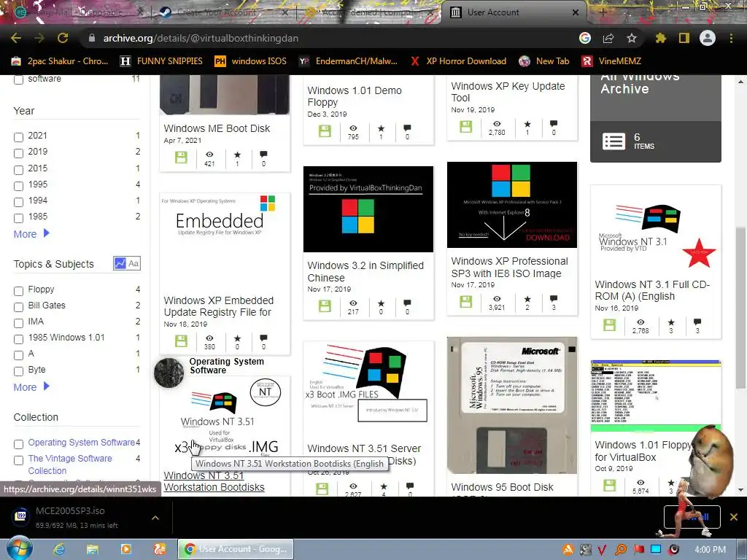This screenshot has height=560, width=747.
Task: Check the 2021 year filter
Action: [18, 137]
